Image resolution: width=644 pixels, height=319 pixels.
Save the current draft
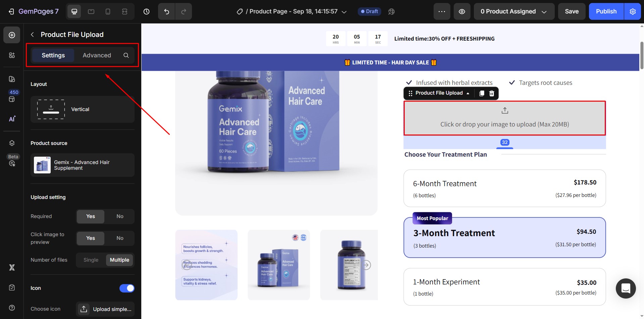pyautogui.click(x=572, y=11)
